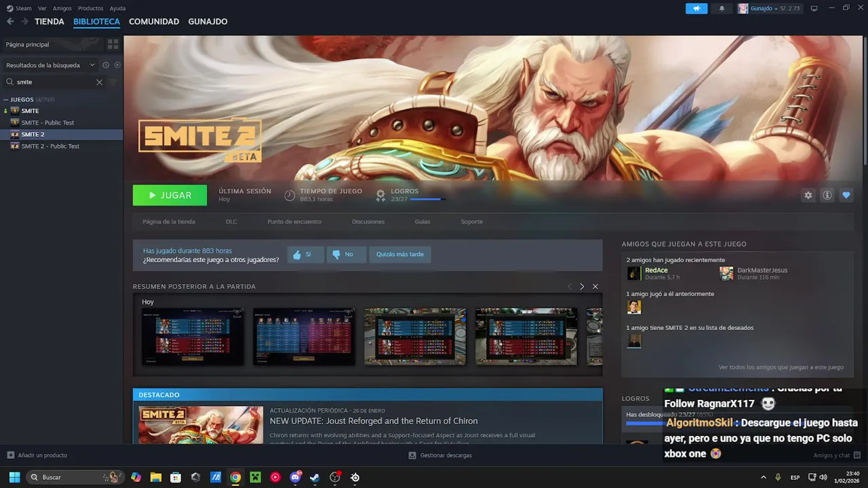Open the Amigos menu
The width and height of the screenshot is (868, 488).
tap(62, 8)
